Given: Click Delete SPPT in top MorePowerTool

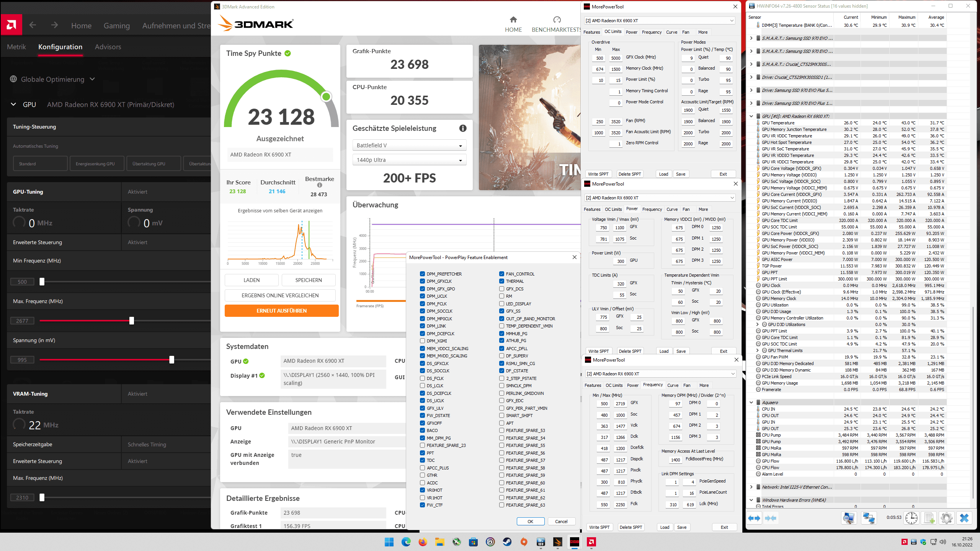Looking at the screenshot, I should coord(630,174).
